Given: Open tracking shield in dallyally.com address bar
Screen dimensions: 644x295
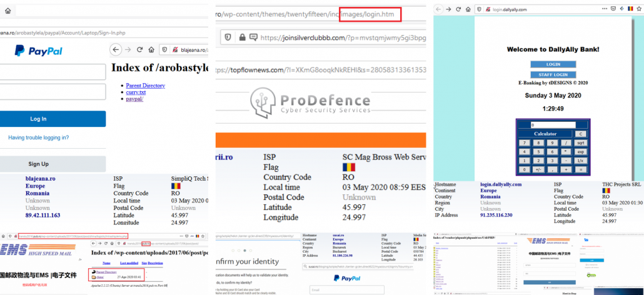Looking at the screenshot, I should click(x=479, y=9).
